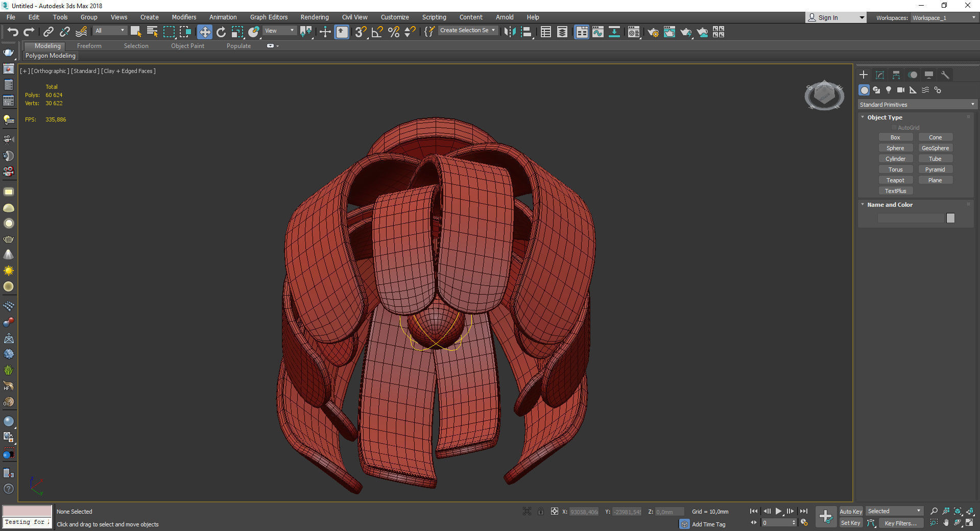Select the Lights category icon
The width and height of the screenshot is (980, 531).
[x=889, y=90]
